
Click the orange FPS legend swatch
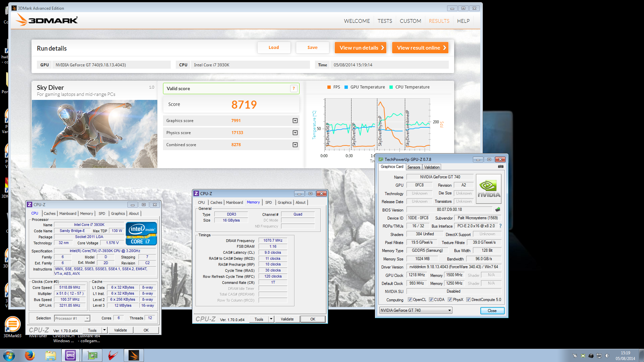329,87
